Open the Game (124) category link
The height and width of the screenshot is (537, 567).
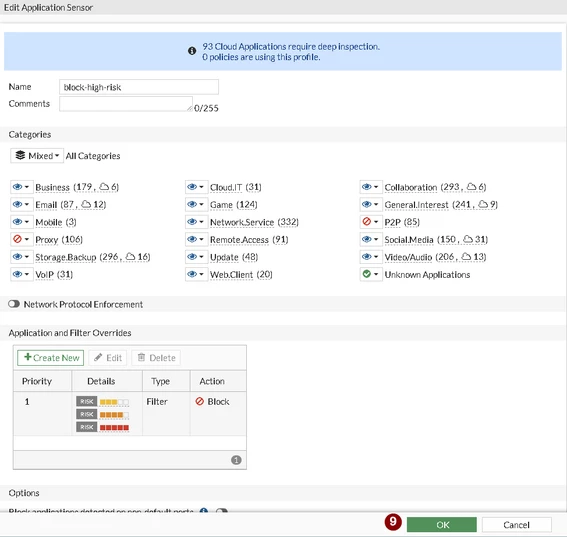[x=234, y=205]
